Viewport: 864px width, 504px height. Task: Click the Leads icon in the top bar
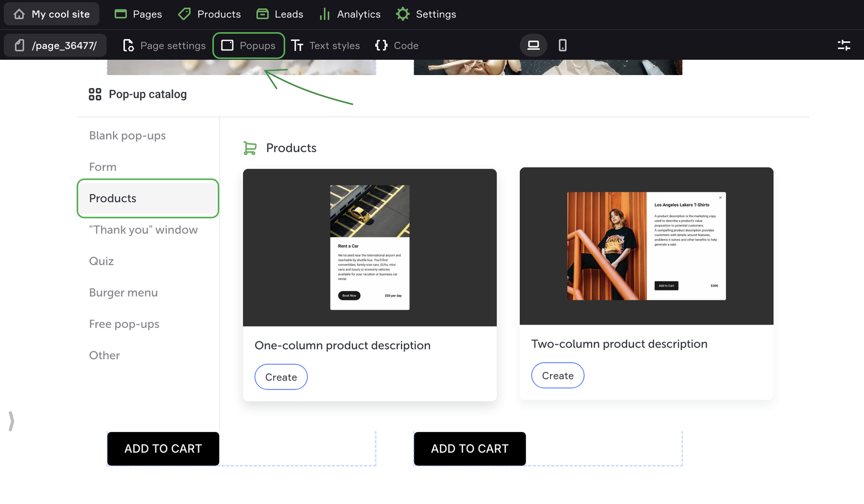(x=262, y=14)
